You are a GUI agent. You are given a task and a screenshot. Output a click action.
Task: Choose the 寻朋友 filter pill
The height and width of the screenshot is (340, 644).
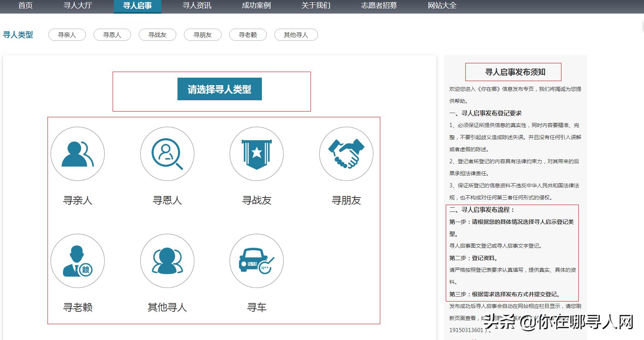202,35
